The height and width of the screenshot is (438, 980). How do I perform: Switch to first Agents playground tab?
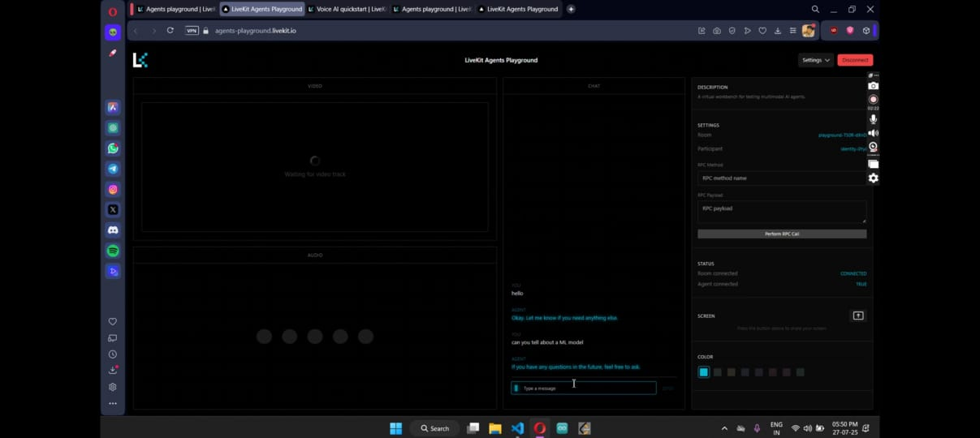(x=175, y=9)
